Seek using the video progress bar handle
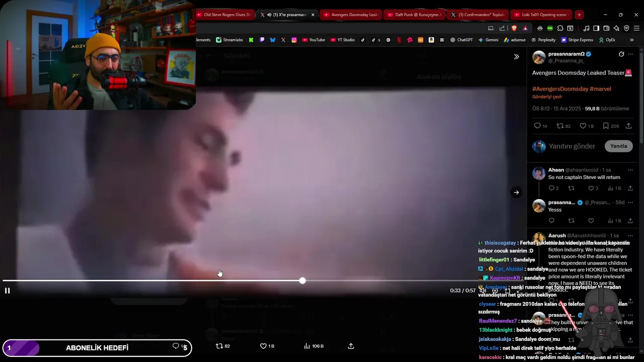644x362 pixels. click(x=302, y=281)
